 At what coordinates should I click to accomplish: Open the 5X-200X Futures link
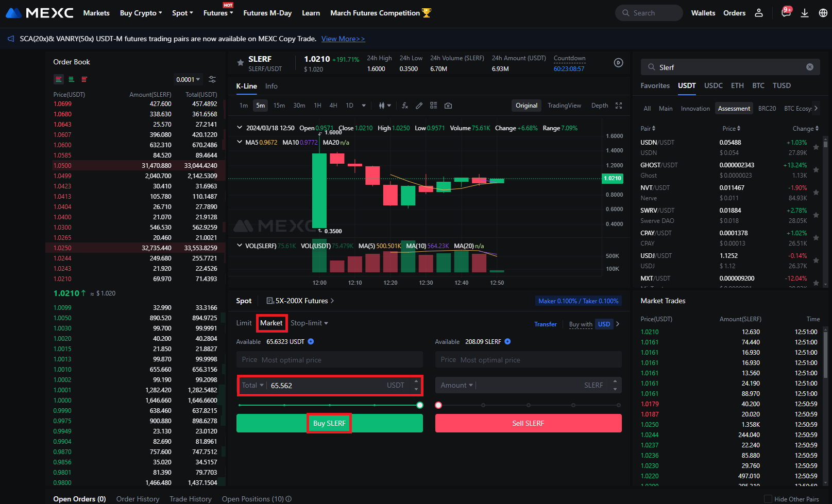pyautogui.click(x=301, y=301)
